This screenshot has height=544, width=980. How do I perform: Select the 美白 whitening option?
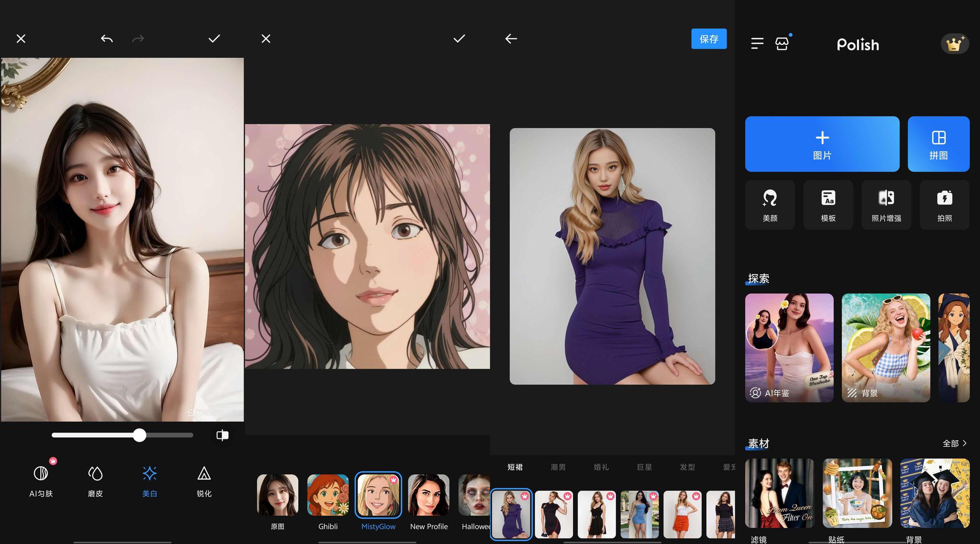click(150, 481)
